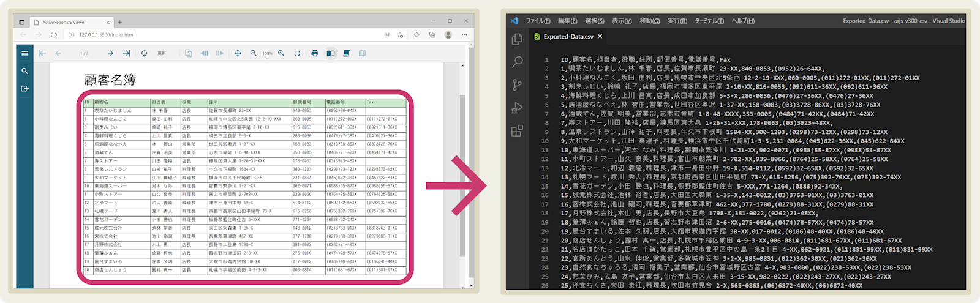The image size is (980, 303).
Task: Open the 移動(G) menu in VS Code
Action: pos(650,21)
